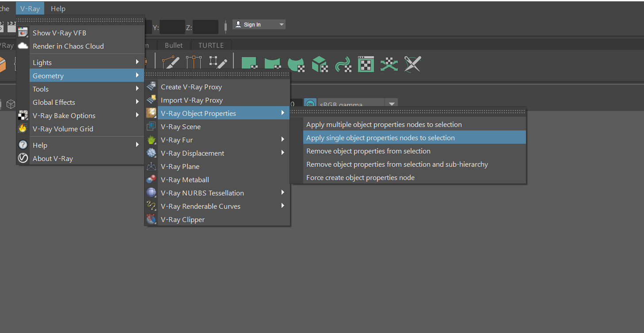Click the V-Ray NURBS Tessellation sphere icon
Screen dimensions: 644x333
click(152, 193)
